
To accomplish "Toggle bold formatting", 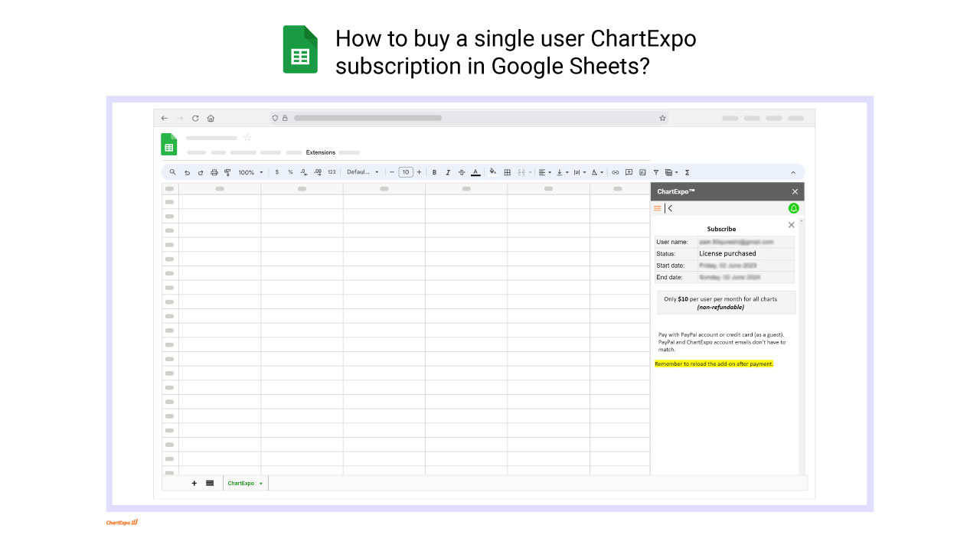I will pyautogui.click(x=435, y=172).
